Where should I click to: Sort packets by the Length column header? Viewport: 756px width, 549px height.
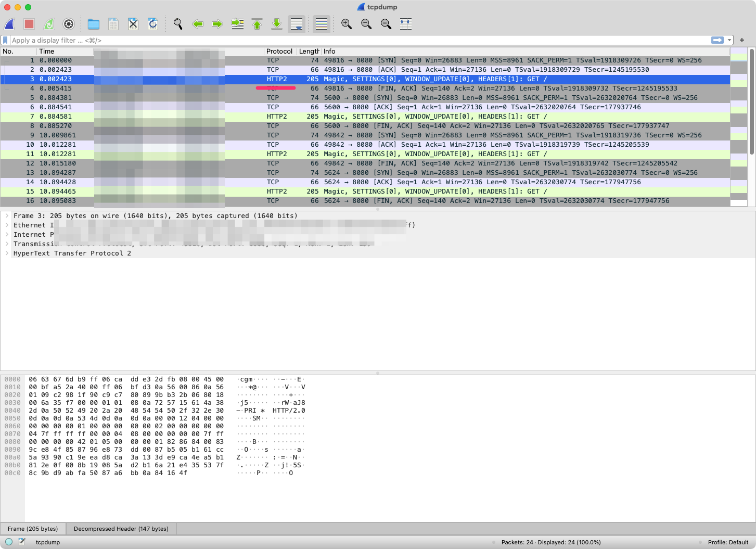309,52
